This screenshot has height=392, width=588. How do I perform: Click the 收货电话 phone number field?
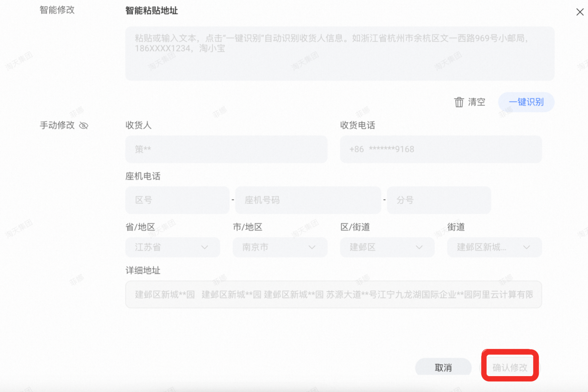tap(441, 149)
